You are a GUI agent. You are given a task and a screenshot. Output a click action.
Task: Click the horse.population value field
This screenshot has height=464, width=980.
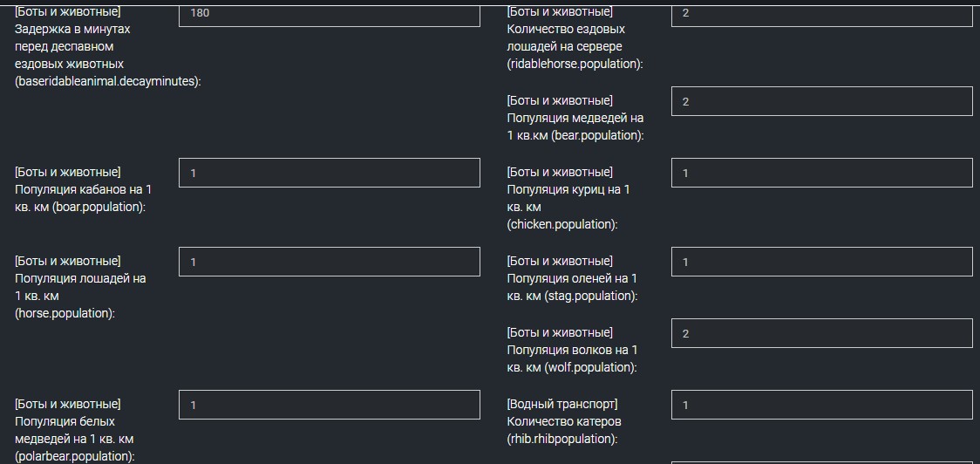click(329, 262)
